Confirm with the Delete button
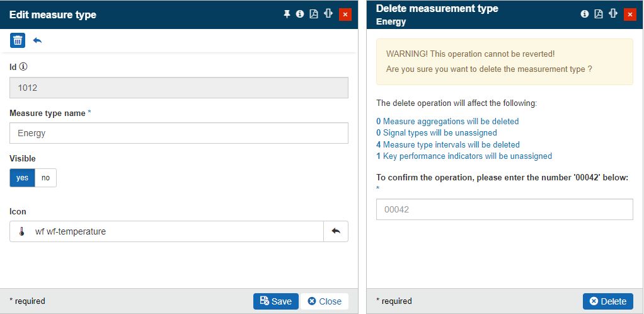The image size is (644, 314). point(607,301)
